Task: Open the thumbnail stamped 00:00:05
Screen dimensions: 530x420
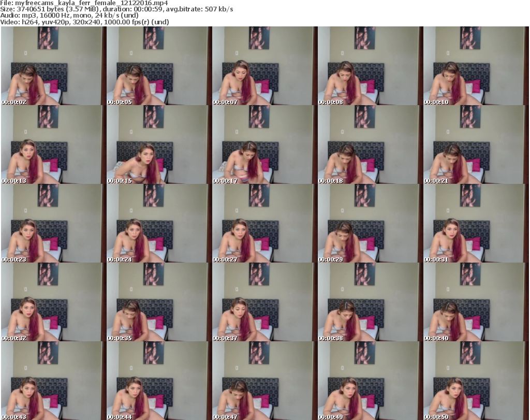Action: (159, 66)
